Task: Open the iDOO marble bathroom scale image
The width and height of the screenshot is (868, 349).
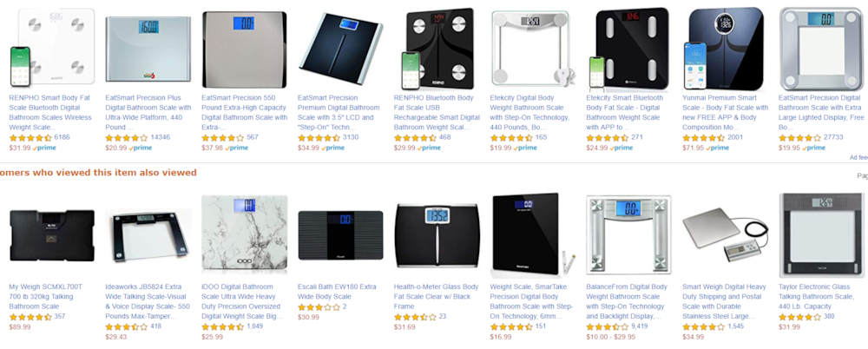Action: point(244,234)
